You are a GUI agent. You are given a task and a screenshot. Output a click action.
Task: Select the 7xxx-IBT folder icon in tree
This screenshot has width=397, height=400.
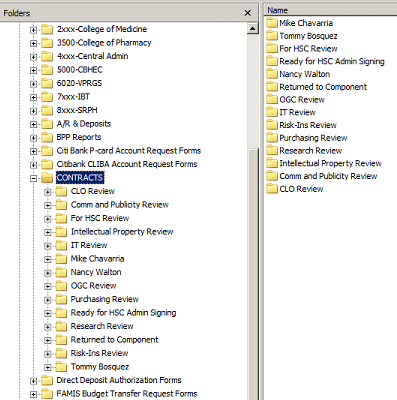[47, 97]
